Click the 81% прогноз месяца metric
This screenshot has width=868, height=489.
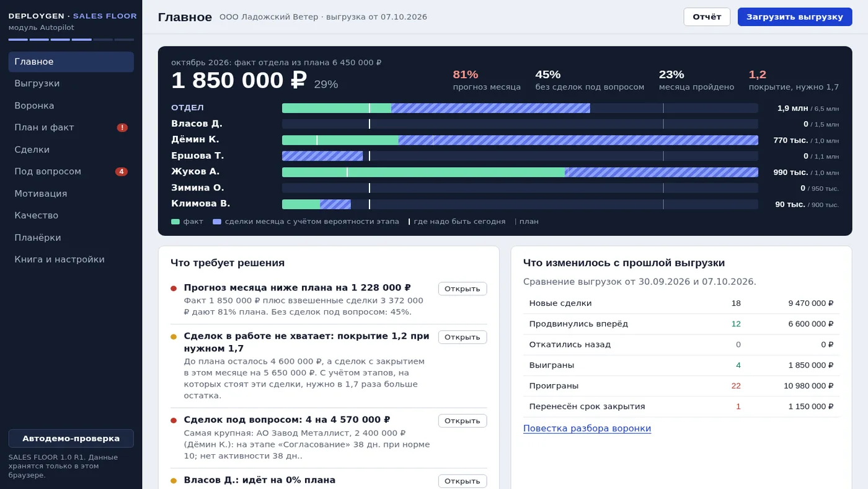tap(487, 80)
